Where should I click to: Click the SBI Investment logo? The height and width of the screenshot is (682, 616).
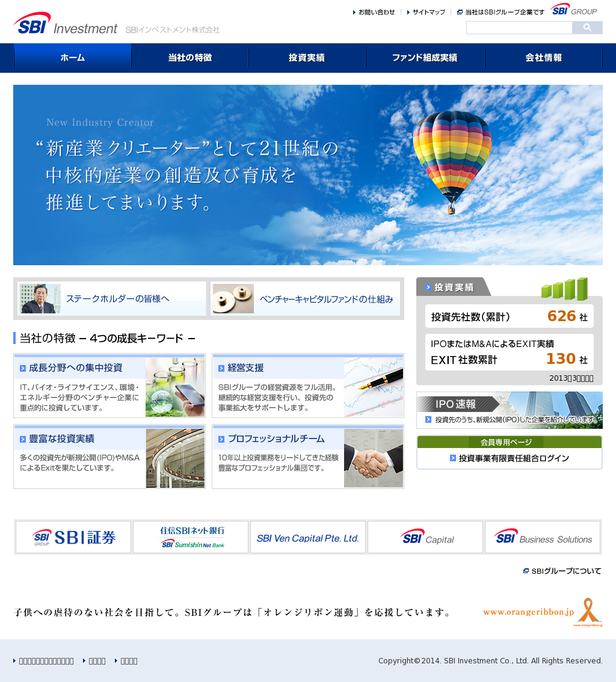tap(66, 24)
